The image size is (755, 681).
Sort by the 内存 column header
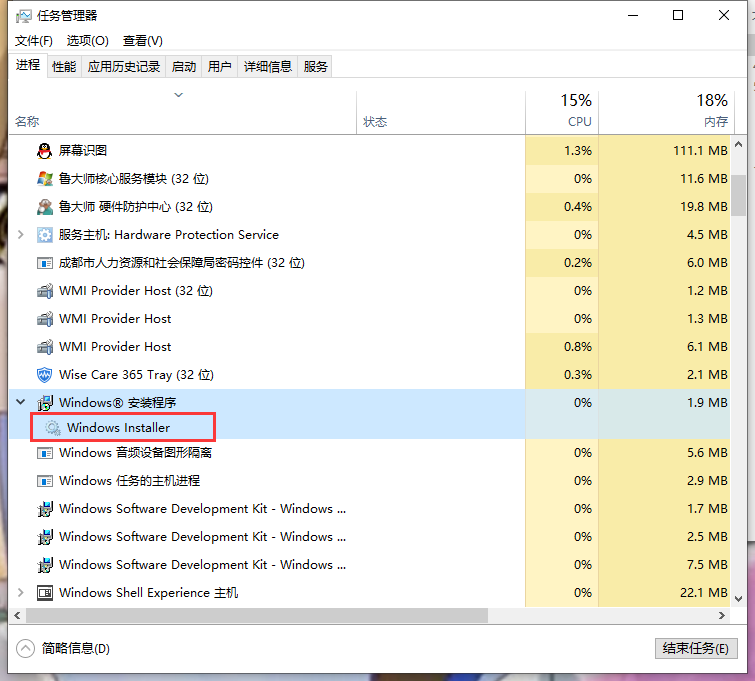[667, 111]
